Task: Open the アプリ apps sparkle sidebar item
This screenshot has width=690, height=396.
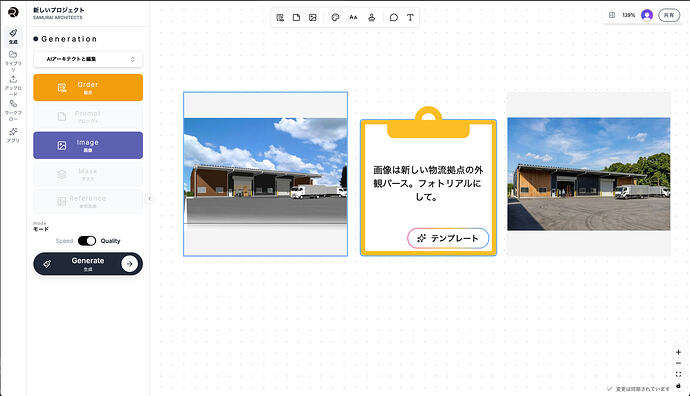Action: click(x=13, y=135)
